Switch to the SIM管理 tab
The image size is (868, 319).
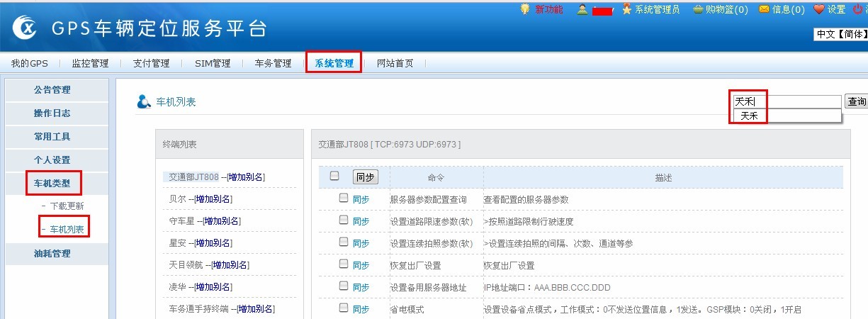point(213,63)
